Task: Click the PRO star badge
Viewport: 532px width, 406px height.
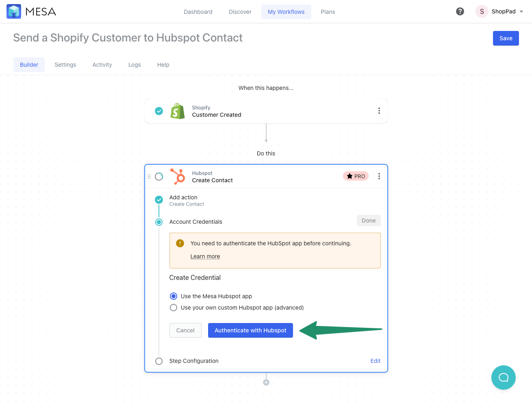Action: click(x=356, y=176)
